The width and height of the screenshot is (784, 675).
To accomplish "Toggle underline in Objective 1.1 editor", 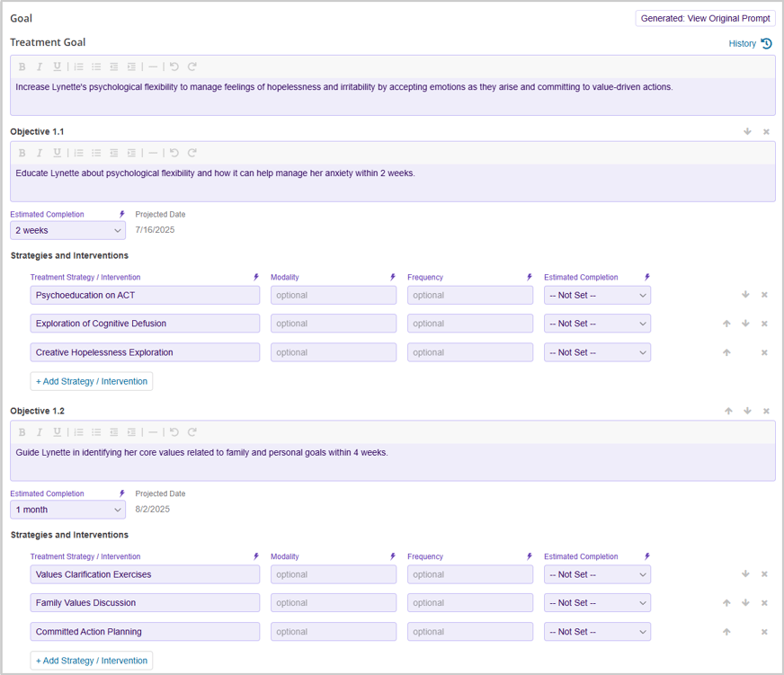I will tap(57, 153).
